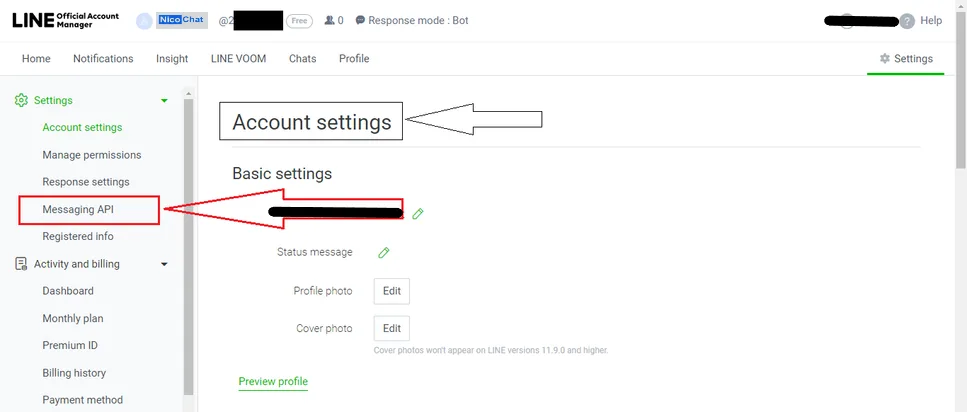
Task: Click the Help question mark icon
Action: click(907, 21)
